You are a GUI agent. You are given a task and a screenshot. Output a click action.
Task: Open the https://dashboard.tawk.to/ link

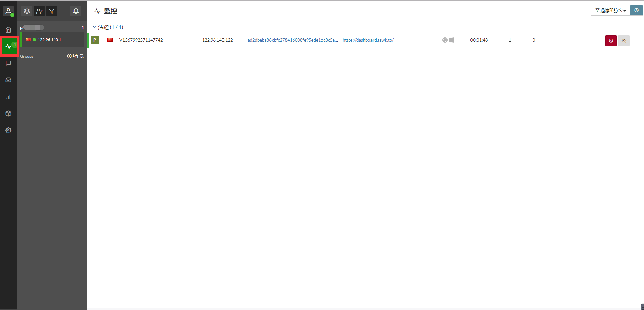pyautogui.click(x=368, y=40)
